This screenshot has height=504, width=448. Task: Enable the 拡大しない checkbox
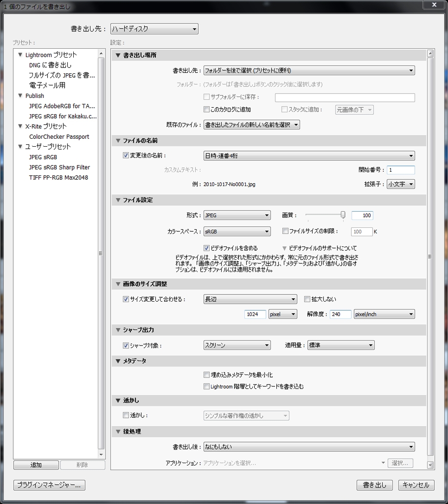(x=307, y=299)
